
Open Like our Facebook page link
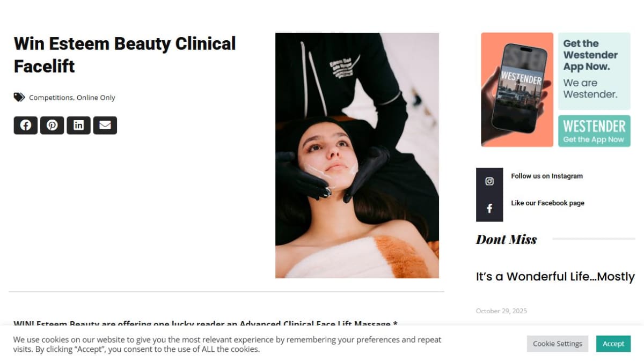coord(547,203)
